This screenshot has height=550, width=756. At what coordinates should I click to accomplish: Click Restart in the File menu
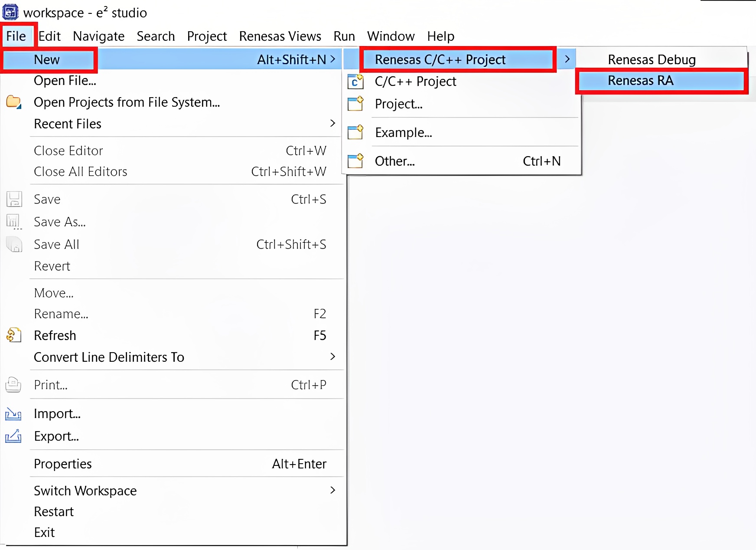[x=54, y=512]
